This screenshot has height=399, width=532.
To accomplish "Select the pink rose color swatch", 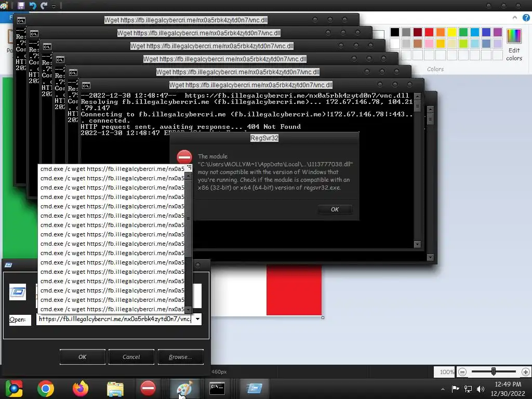I will coord(429,44).
